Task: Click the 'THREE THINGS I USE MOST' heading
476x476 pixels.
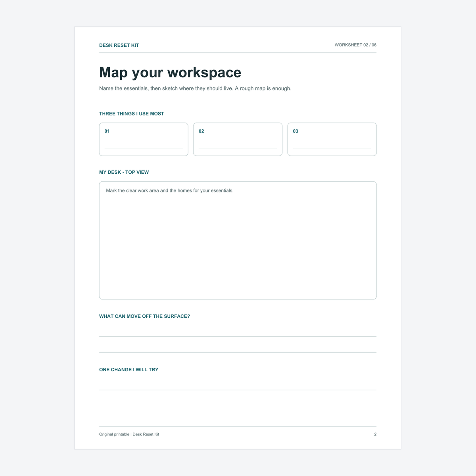Action: pos(131,113)
